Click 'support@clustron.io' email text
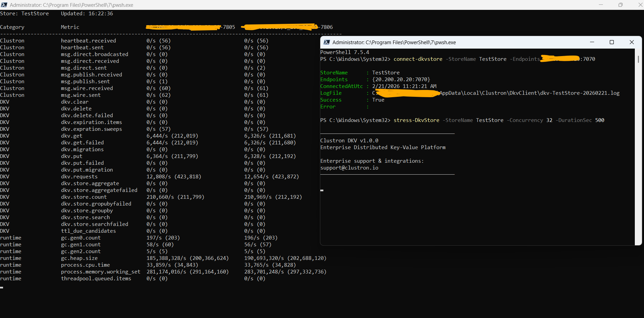 (349, 168)
